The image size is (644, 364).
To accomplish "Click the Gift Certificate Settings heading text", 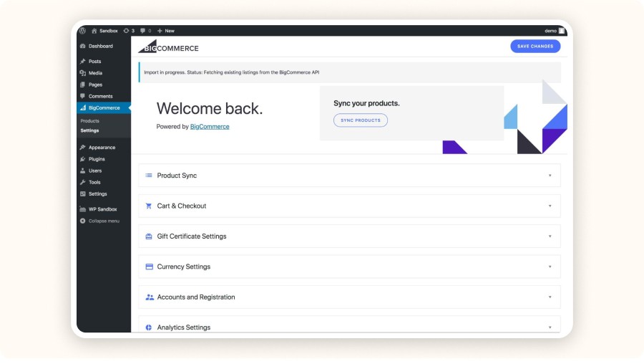I will [192, 236].
